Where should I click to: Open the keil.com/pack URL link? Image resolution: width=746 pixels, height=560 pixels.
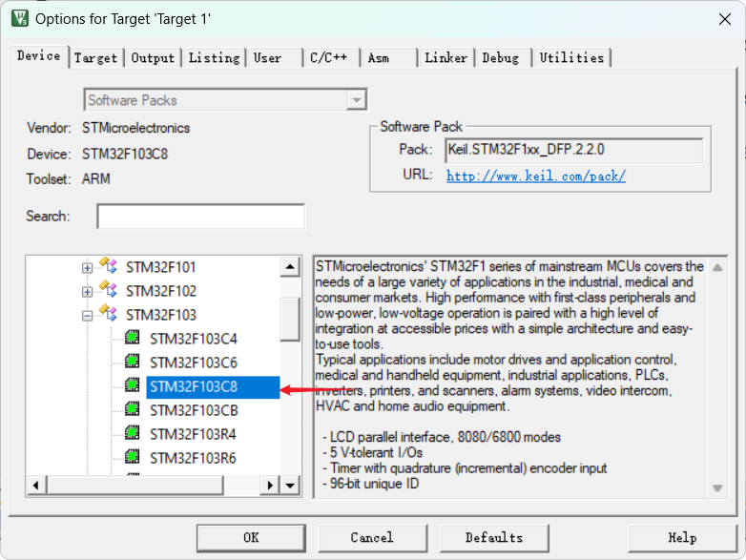pyautogui.click(x=536, y=176)
